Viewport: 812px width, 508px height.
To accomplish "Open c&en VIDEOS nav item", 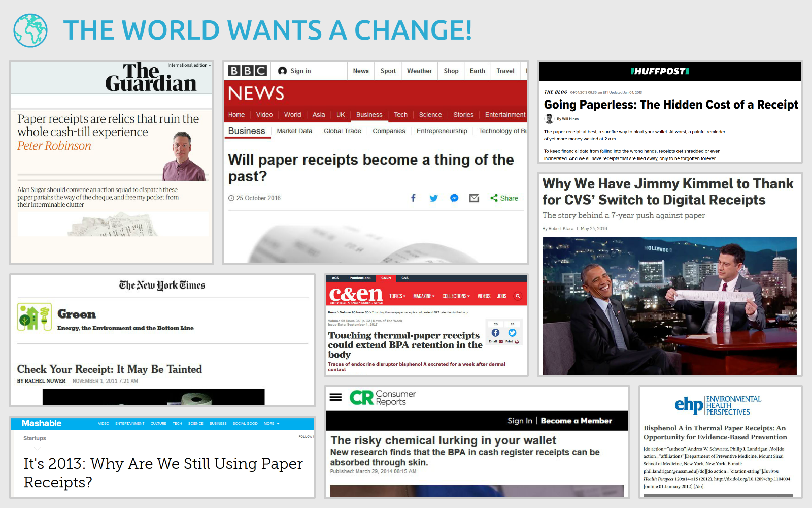I will [x=484, y=296].
